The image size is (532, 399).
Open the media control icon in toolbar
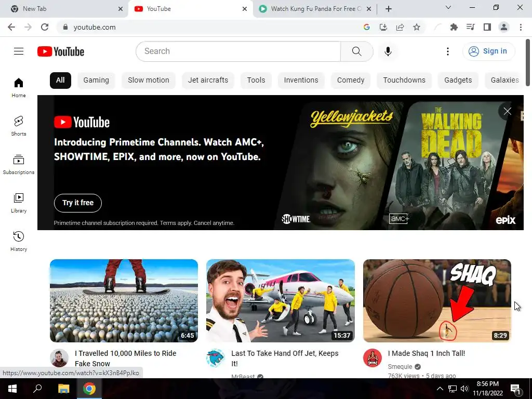pyautogui.click(x=471, y=27)
